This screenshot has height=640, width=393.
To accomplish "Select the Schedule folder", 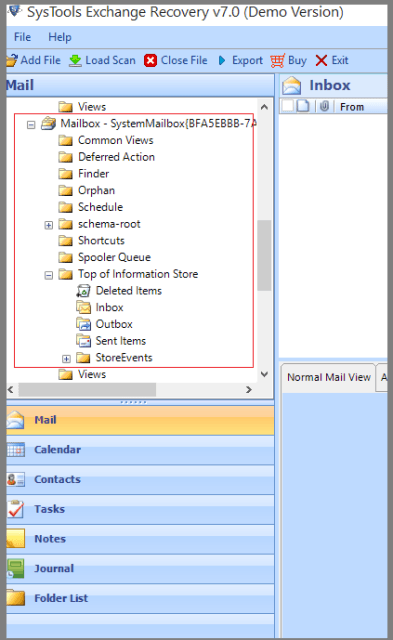I will click(x=100, y=207).
